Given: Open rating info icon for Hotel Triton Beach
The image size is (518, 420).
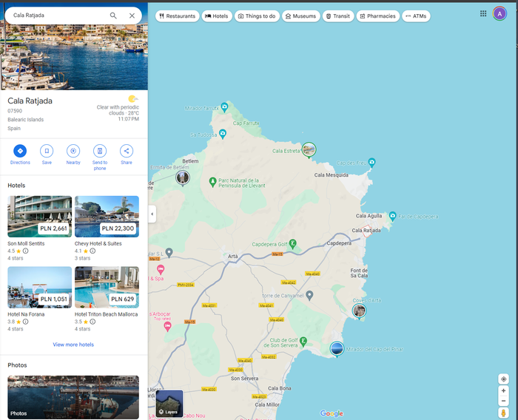Looking at the screenshot, I should pyautogui.click(x=92, y=322).
